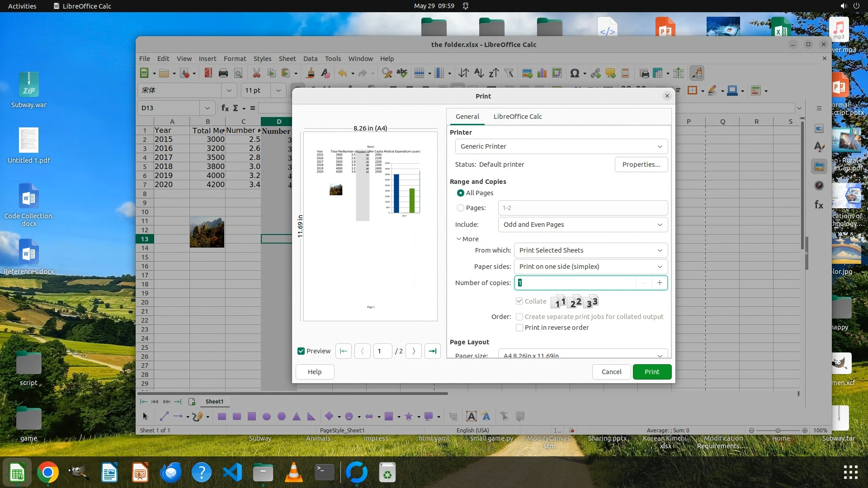Click the Insert Chart toolbar icon

[542, 73]
